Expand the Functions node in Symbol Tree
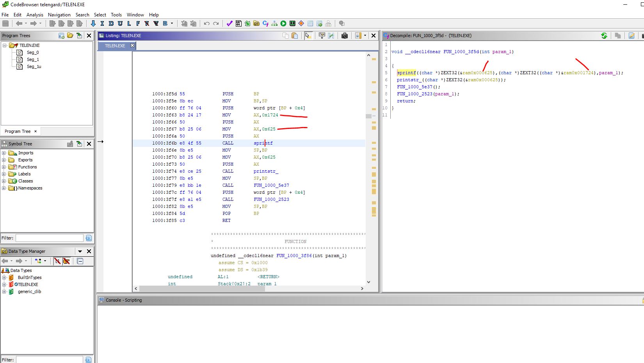644x363 pixels. tap(4, 167)
